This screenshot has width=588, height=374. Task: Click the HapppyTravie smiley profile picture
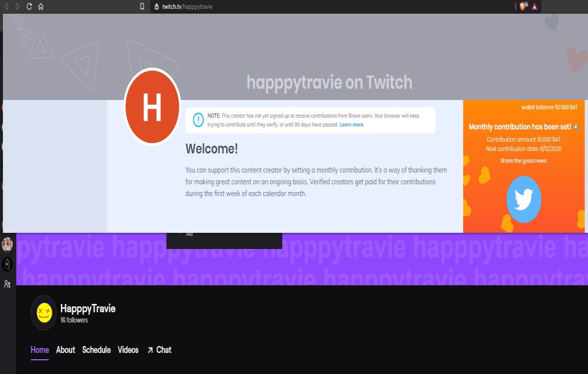[x=44, y=312]
